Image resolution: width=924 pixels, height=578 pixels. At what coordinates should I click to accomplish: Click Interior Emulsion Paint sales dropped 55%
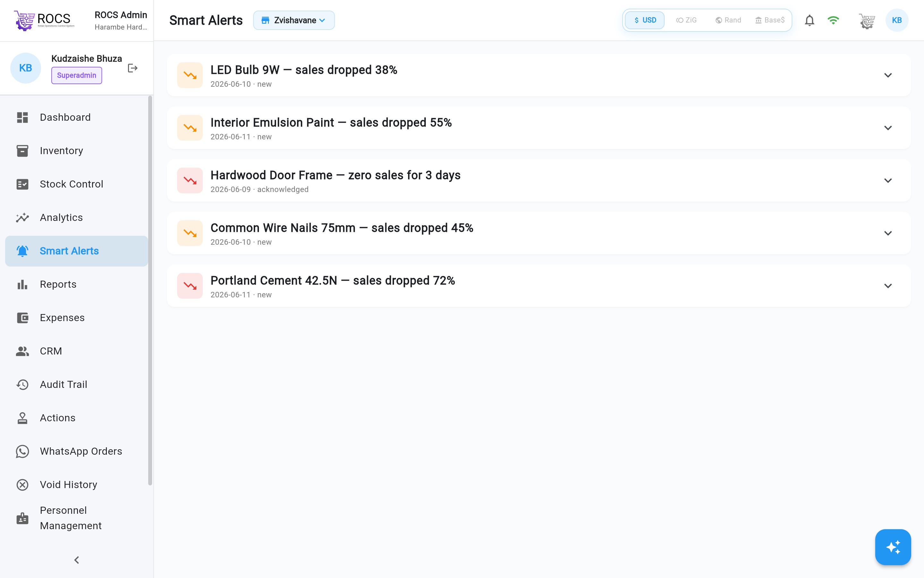click(331, 123)
